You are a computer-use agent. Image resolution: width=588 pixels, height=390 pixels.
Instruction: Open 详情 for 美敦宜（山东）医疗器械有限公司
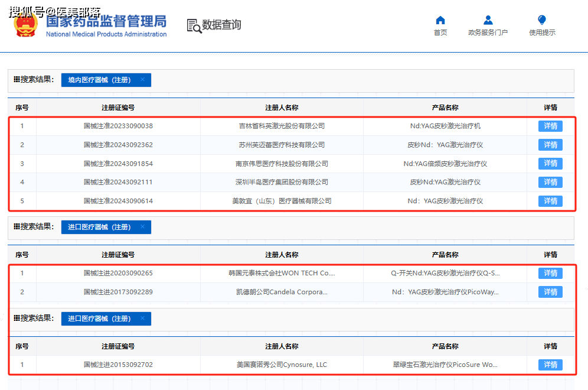[550, 201]
